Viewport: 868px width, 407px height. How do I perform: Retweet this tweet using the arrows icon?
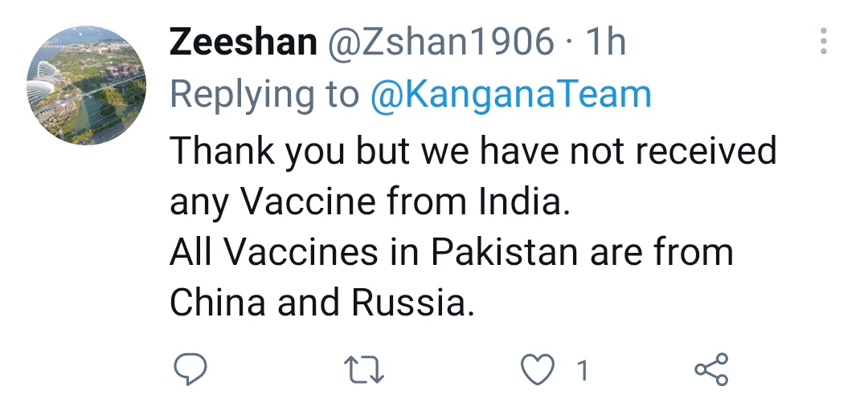pyautogui.click(x=364, y=369)
